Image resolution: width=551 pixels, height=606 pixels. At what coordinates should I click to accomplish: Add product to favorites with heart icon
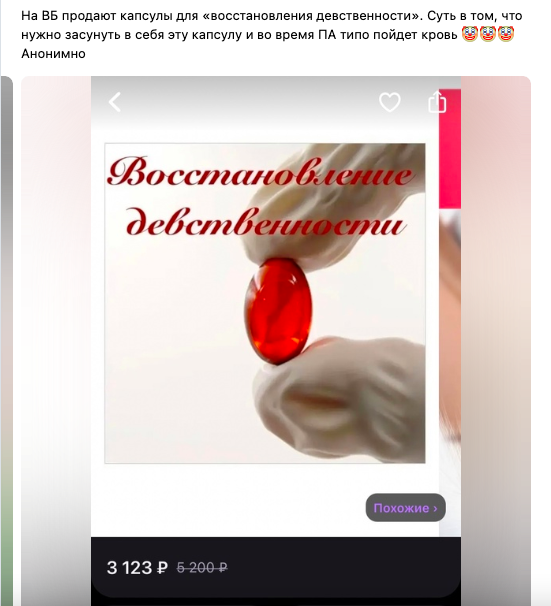coord(389,102)
